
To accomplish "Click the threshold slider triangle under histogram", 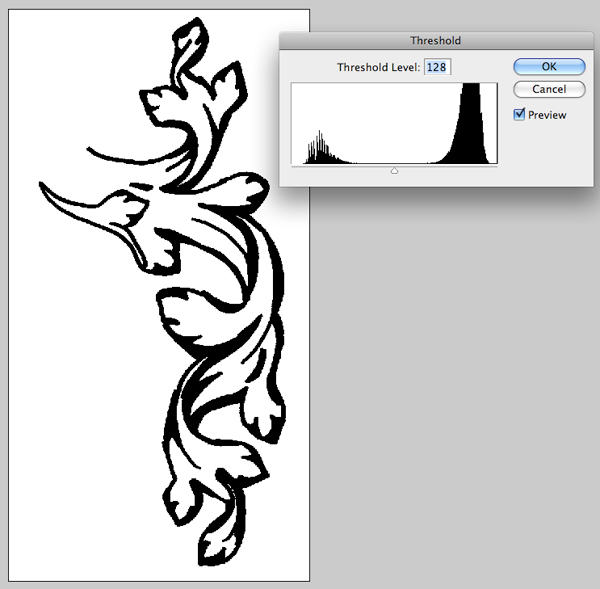I will (394, 171).
